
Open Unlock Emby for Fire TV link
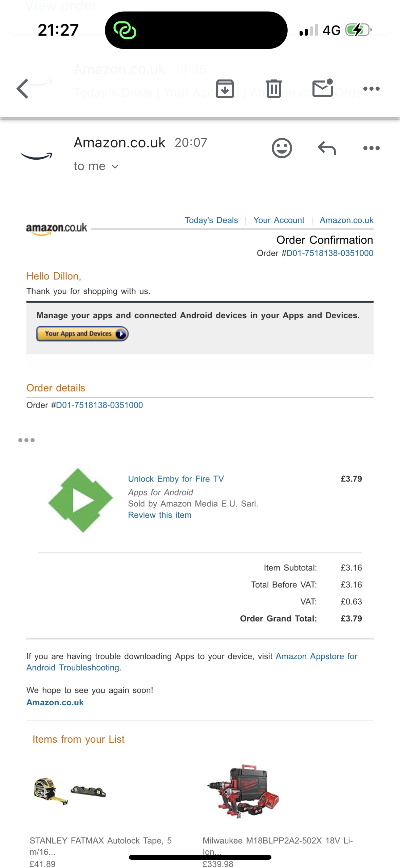point(176,479)
